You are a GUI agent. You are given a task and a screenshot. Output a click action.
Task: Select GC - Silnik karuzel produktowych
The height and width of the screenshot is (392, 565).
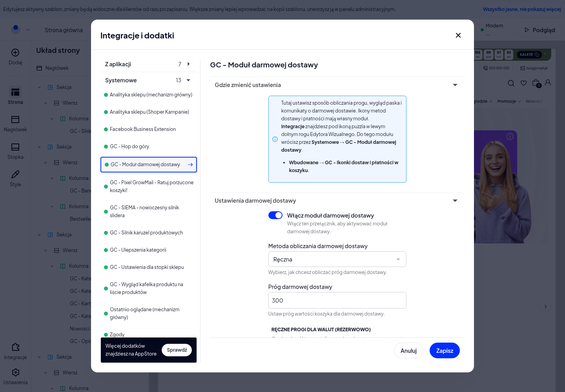tap(148, 233)
